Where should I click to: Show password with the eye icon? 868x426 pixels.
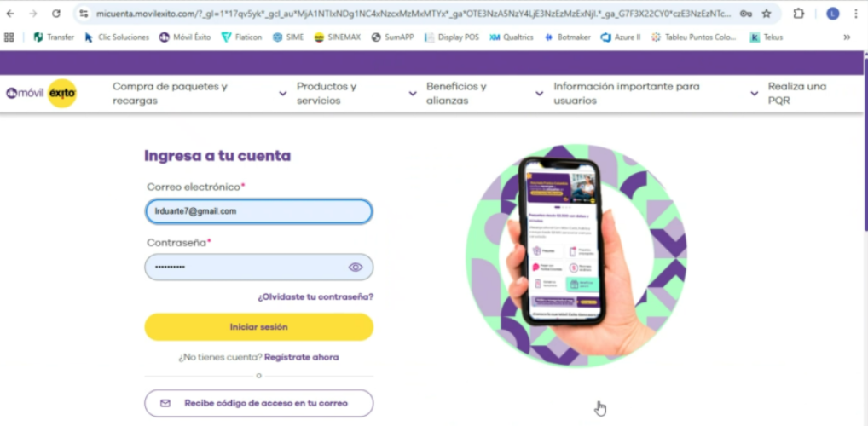(x=356, y=268)
